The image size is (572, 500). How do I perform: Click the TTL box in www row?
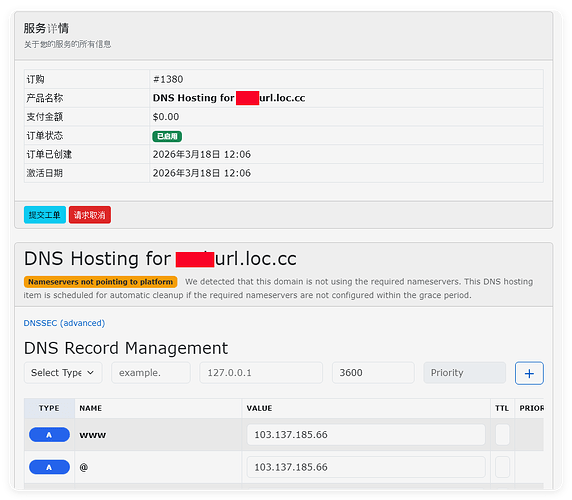(x=502, y=435)
